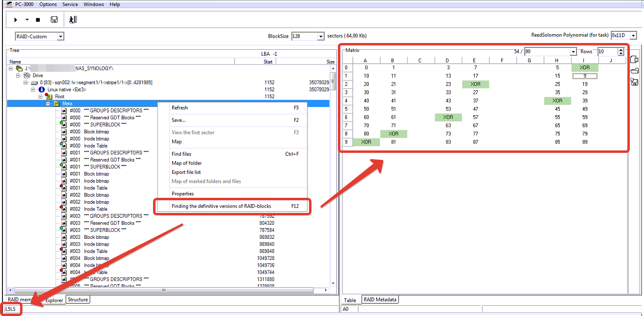The width and height of the screenshot is (644, 316).
Task: Click matrix column header D
Action: (447, 61)
